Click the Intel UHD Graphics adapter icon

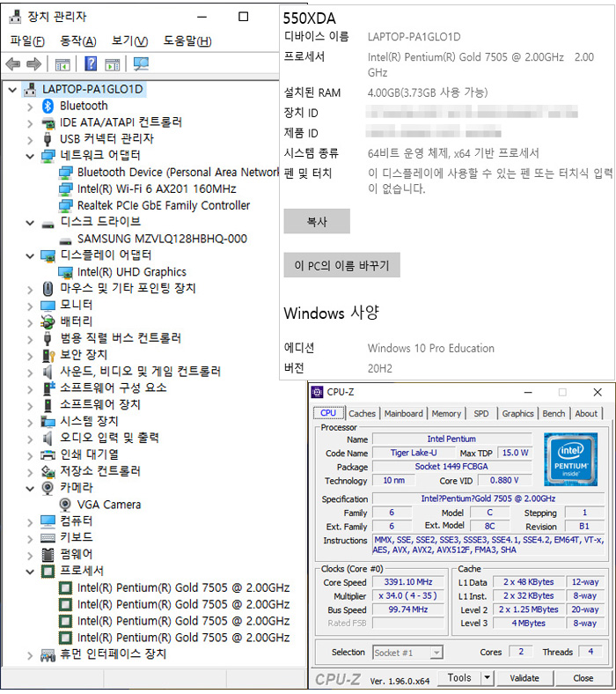click(65, 272)
